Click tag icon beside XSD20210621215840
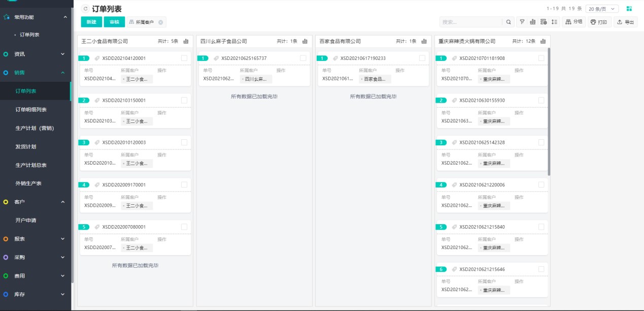 pos(454,227)
